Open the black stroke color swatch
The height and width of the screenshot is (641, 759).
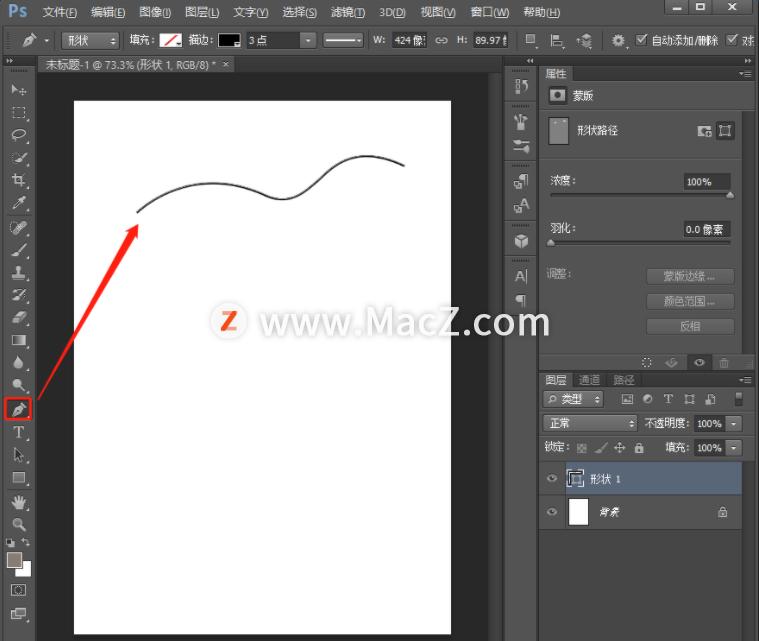[229, 40]
